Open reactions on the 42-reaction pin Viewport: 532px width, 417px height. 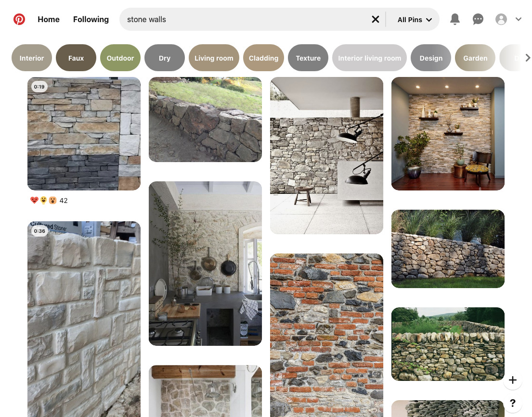43,201
